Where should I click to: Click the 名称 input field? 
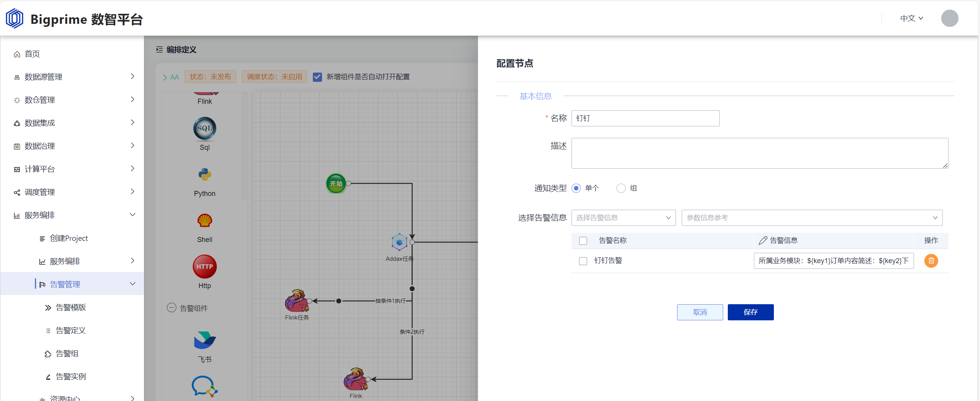[x=645, y=118]
